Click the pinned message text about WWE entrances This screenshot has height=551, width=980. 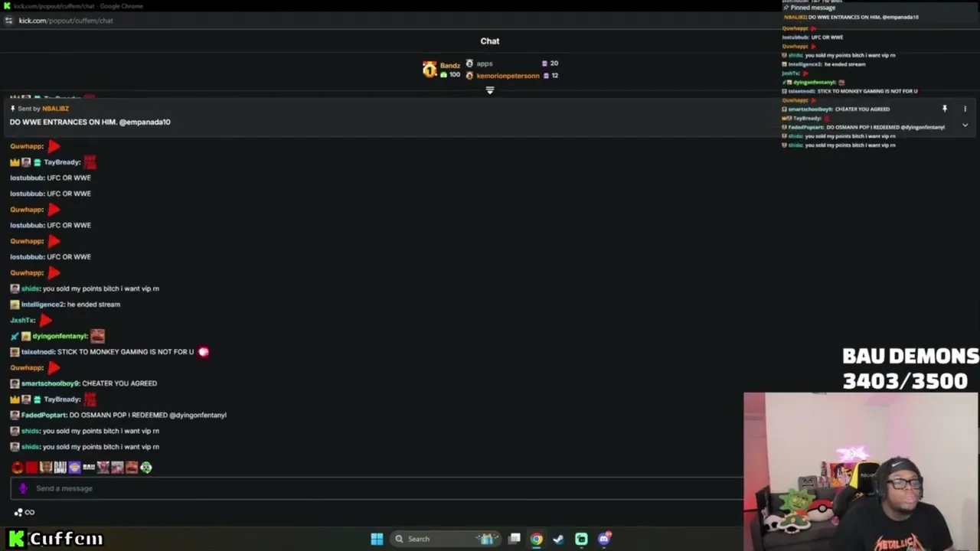click(x=90, y=122)
